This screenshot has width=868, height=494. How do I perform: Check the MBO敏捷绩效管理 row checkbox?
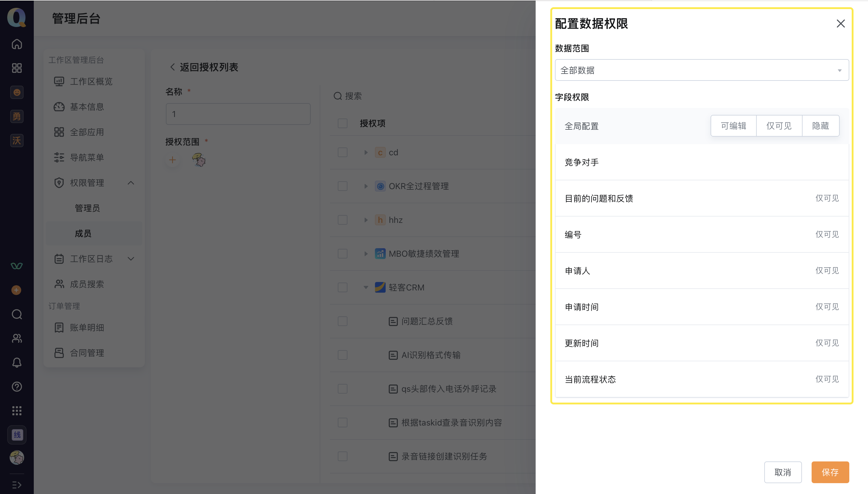(x=343, y=253)
